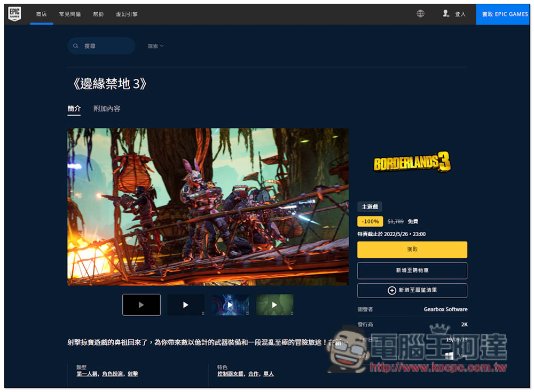Click the 類型 label
The width and height of the screenshot is (534, 392).
(x=81, y=367)
